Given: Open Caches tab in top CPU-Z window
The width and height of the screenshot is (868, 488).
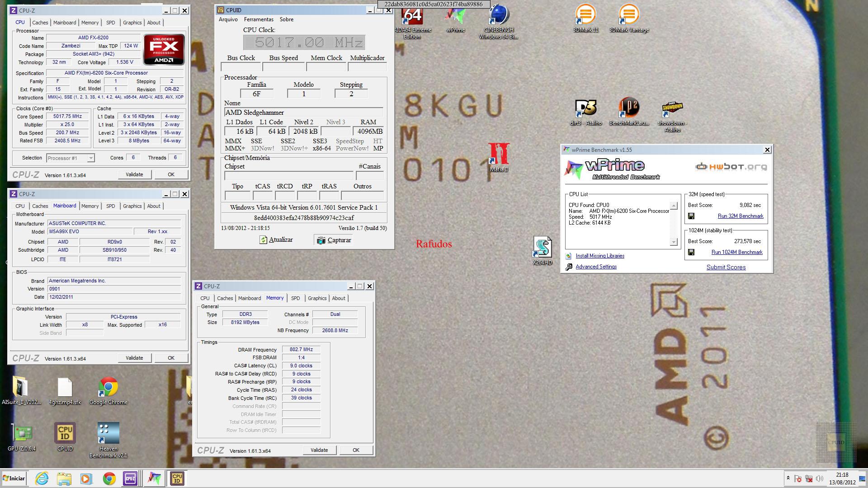Looking at the screenshot, I should click(x=40, y=23).
